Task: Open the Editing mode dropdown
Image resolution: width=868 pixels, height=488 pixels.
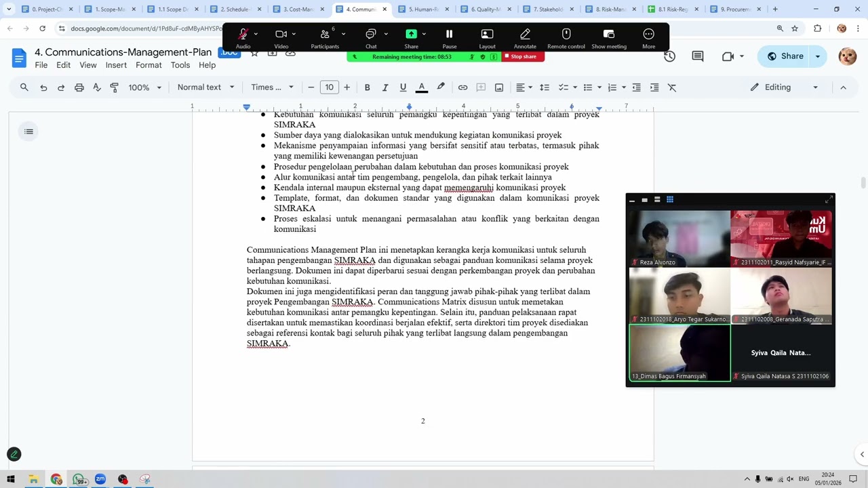Action: pyautogui.click(x=784, y=87)
